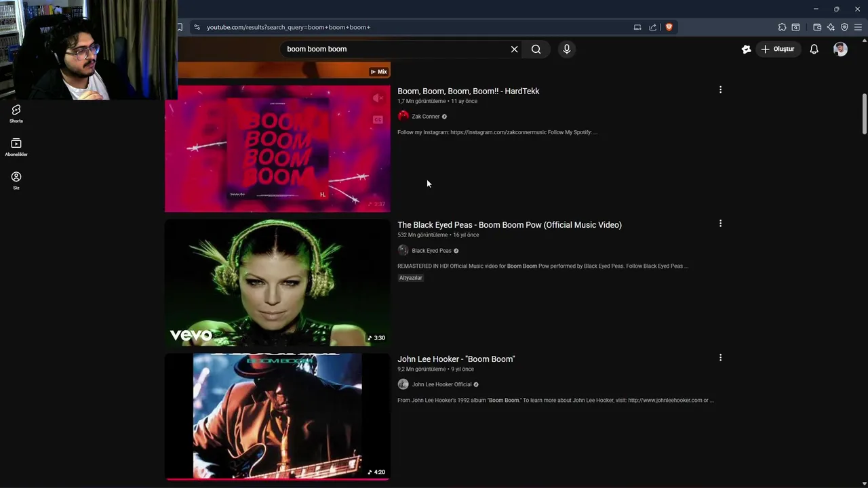Click the magnifier search button
This screenshot has height=488, width=868.
coord(536,49)
